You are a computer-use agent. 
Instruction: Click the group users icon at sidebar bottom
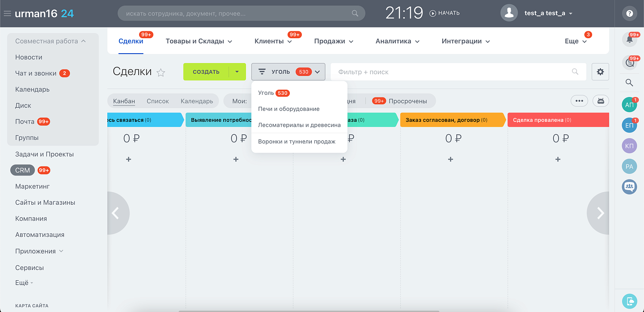(x=629, y=187)
